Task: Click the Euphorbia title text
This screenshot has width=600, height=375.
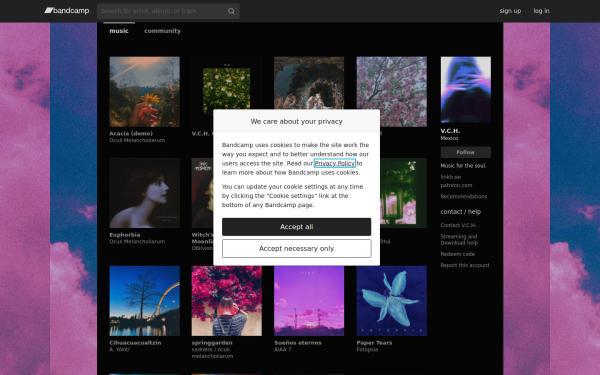Action: point(125,235)
